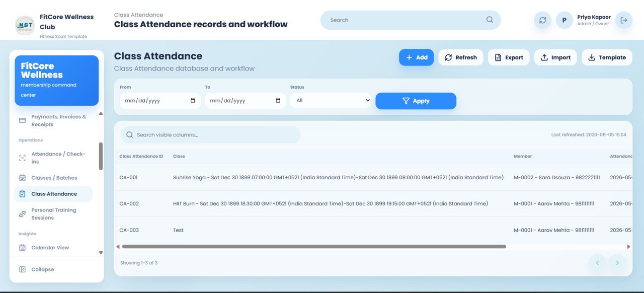Sort by Class Attendance ID column header
The height and width of the screenshot is (293, 644).
[141, 157]
